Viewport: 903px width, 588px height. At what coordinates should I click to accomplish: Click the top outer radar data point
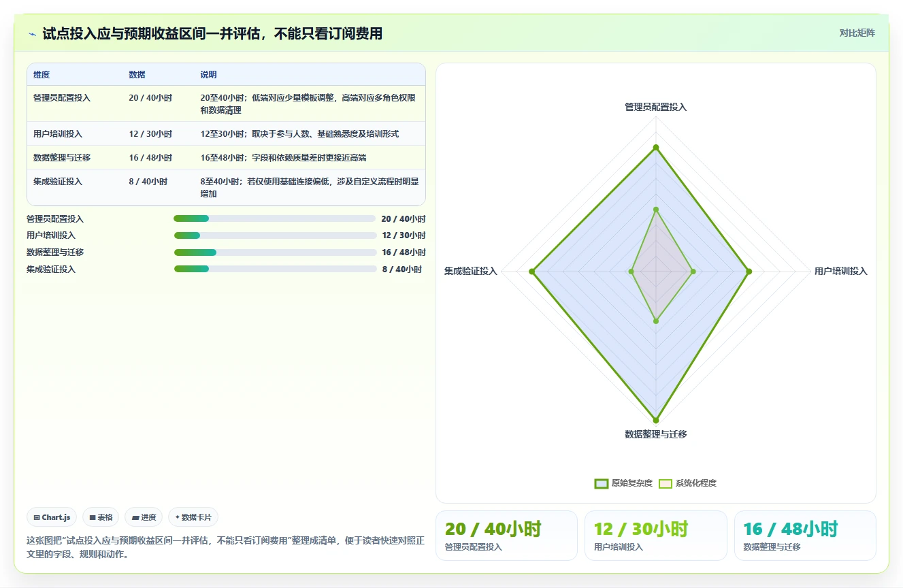coord(656,147)
